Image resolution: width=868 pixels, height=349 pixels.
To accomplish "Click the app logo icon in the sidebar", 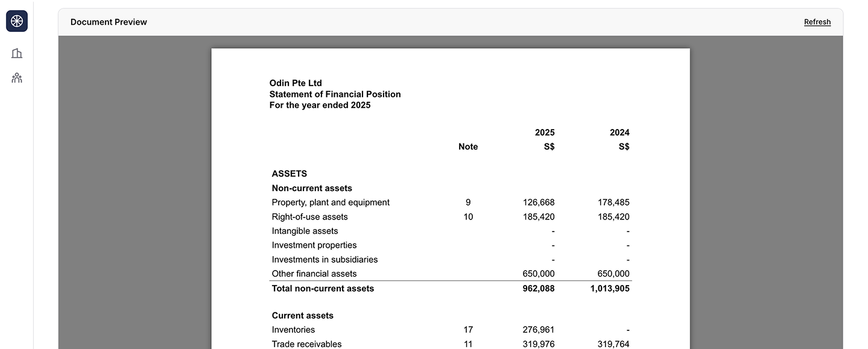I will (17, 21).
